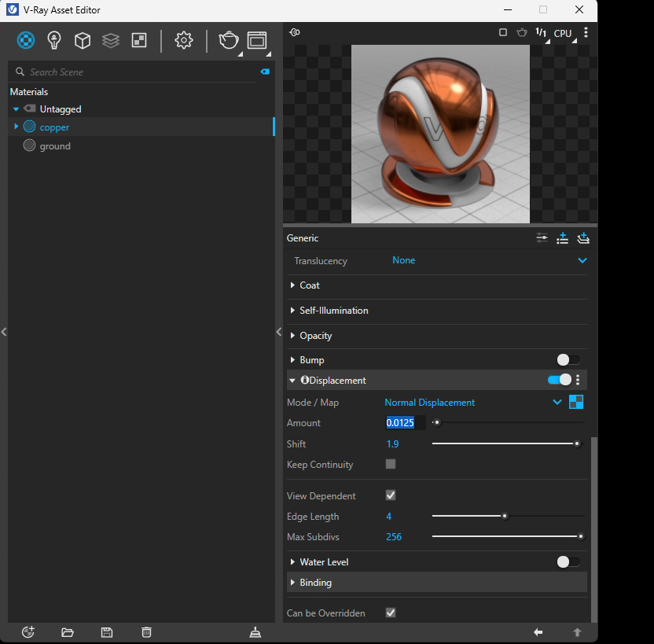Click the Edge Length slider handle
This screenshot has height=644, width=654.
505,516
